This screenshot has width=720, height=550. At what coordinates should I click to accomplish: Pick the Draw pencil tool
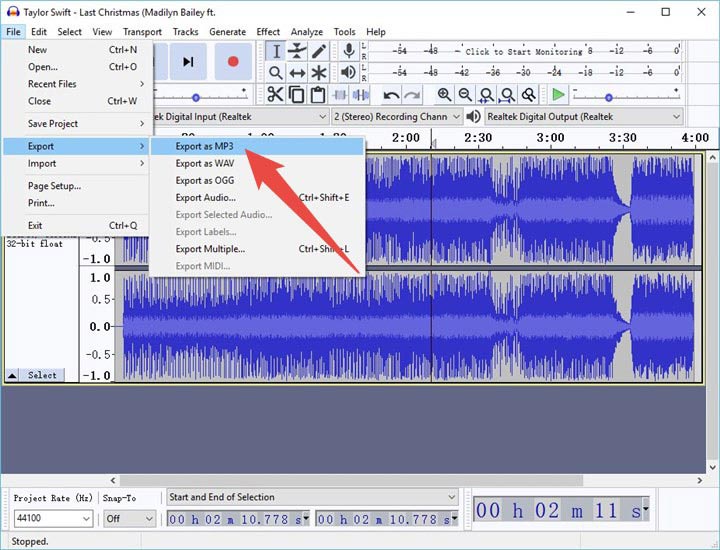click(x=319, y=51)
